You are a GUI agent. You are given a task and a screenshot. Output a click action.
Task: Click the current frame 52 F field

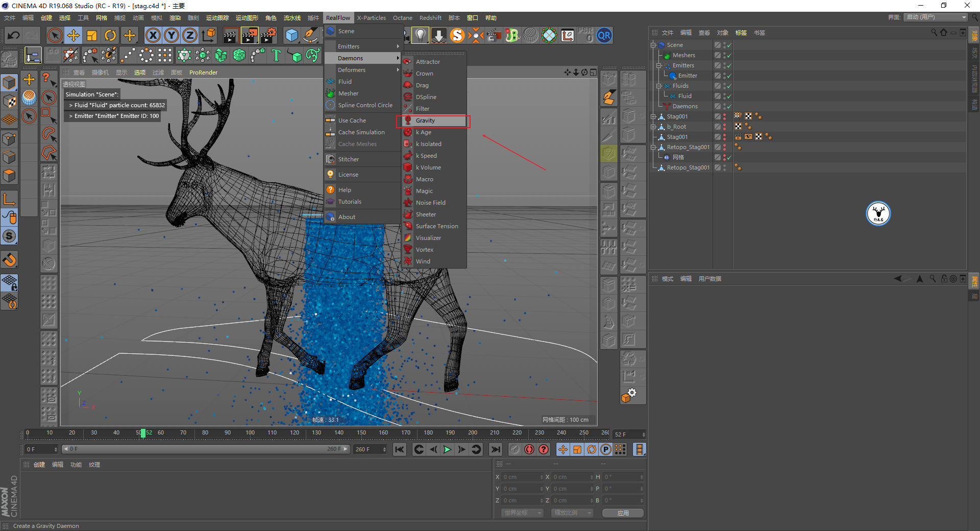click(629, 435)
